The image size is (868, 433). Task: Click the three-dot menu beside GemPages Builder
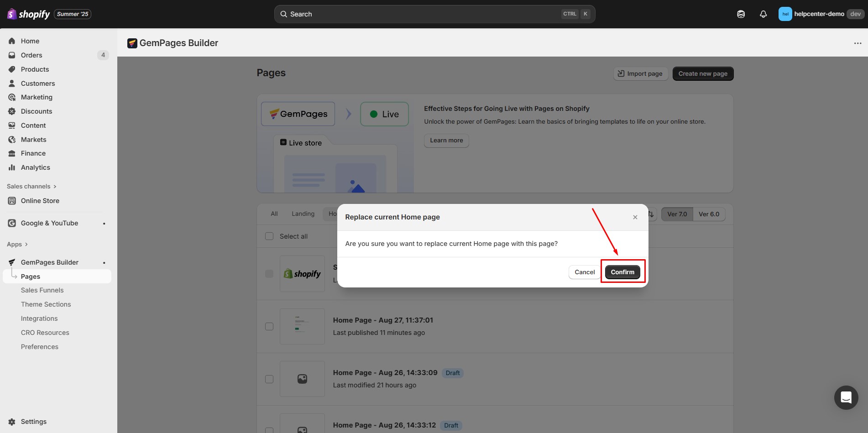pos(858,43)
